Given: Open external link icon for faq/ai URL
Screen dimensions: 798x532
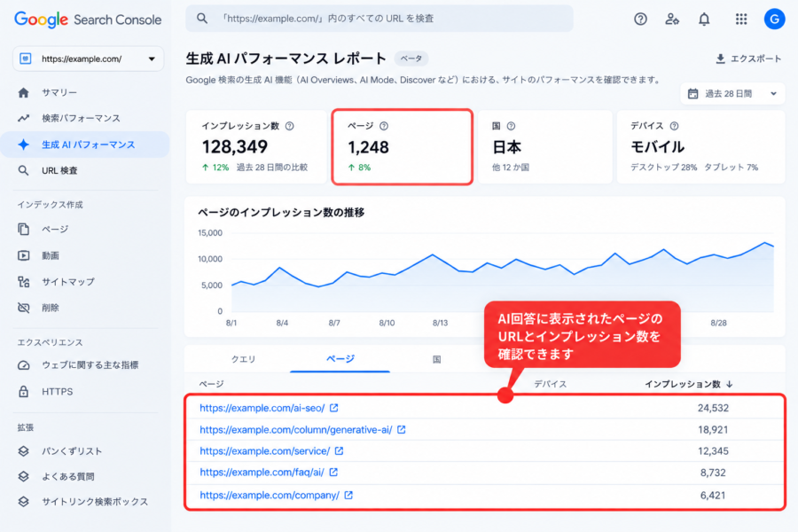Looking at the screenshot, I should pos(333,473).
